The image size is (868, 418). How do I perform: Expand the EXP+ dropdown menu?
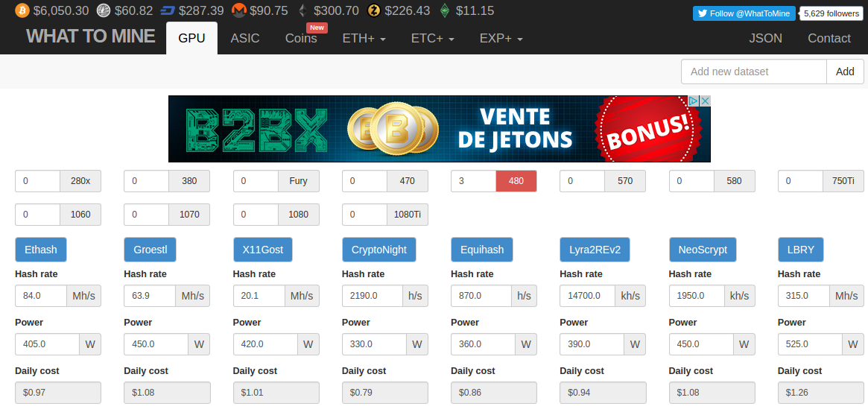[x=501, y=38]
